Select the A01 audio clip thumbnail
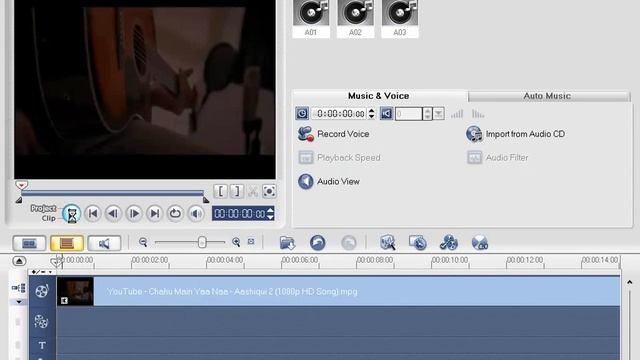 [x=311, y=17]
